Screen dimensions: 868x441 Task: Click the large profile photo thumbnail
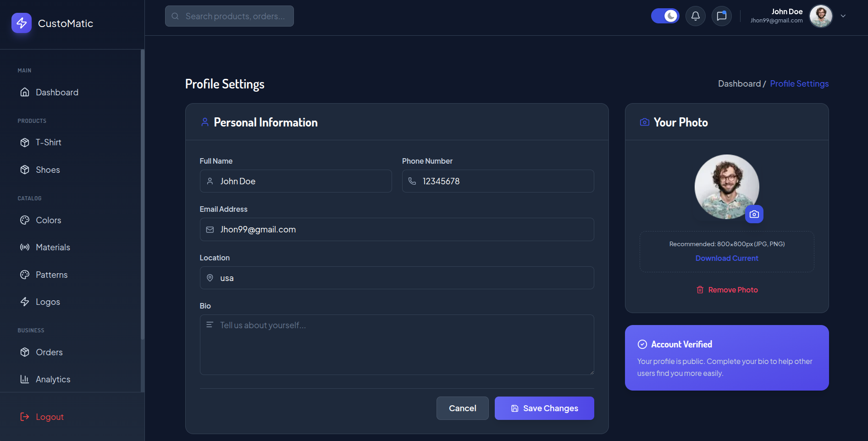tap(727, 187)
